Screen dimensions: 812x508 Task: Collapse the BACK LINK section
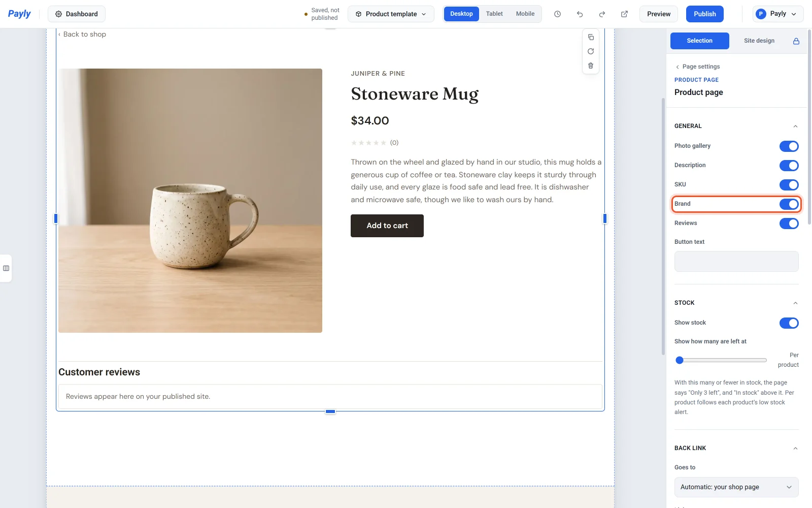pyautogui.click(x=795, y=449)
